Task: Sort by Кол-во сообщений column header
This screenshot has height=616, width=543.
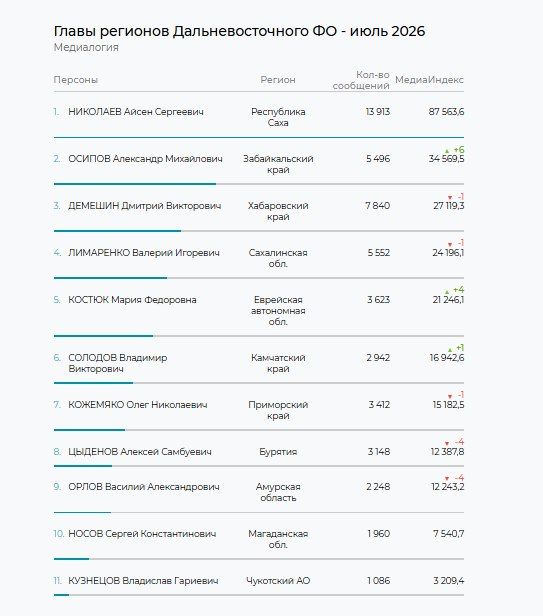Action: (361, 80)
